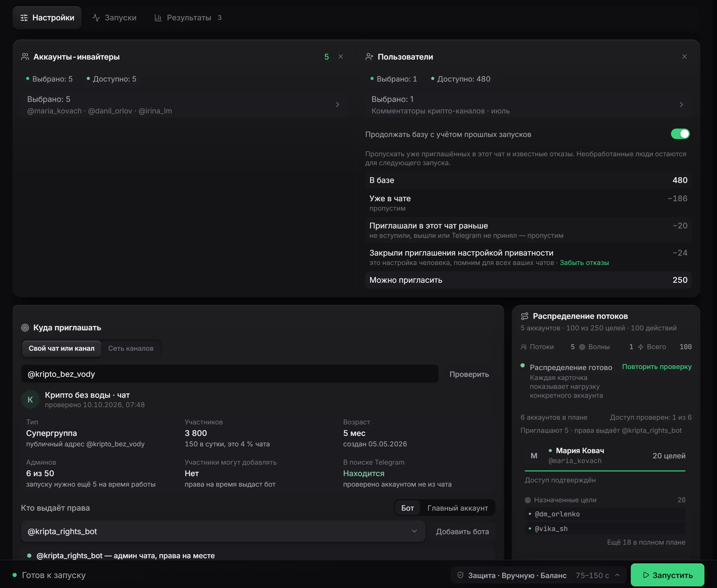Click the К avatar of Крипто без воды
Screen dimensions: 717x588
click(30, 399)
